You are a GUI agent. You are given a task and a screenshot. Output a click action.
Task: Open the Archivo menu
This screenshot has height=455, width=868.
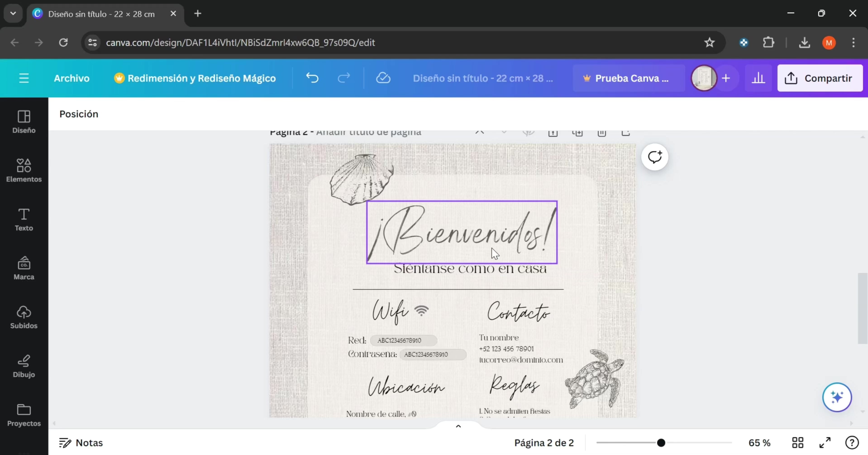click(x=72, y=78)
